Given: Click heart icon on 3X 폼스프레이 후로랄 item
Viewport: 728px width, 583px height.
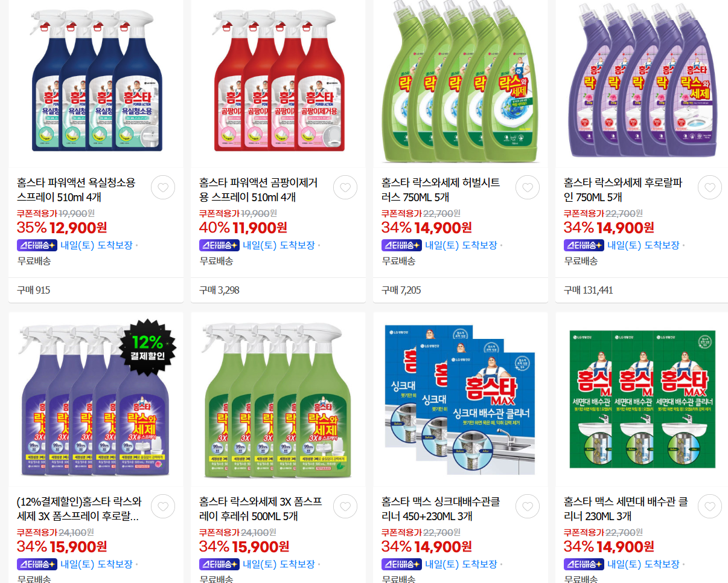Looking at the screenshot, I should point(163,506).
